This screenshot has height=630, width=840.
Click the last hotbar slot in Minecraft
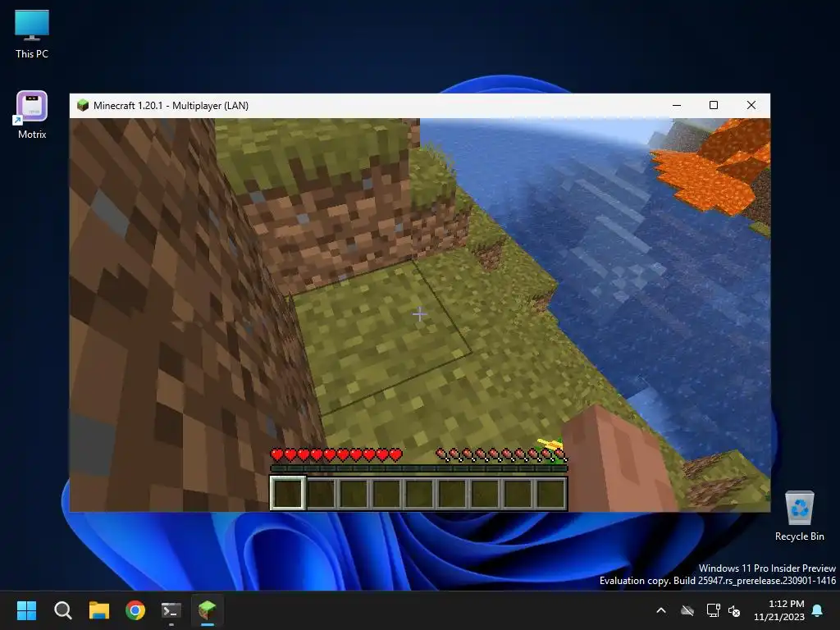pos(550,493)
